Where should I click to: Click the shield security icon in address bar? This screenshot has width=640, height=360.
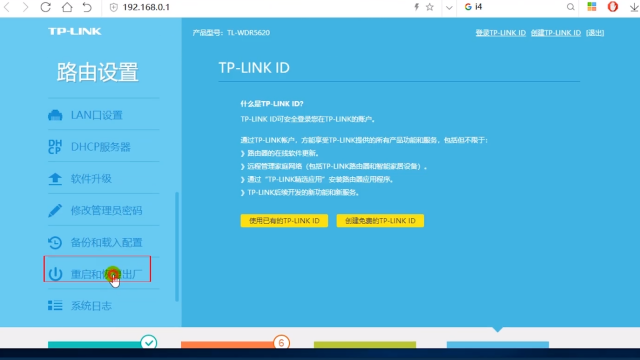click(113, 7)
